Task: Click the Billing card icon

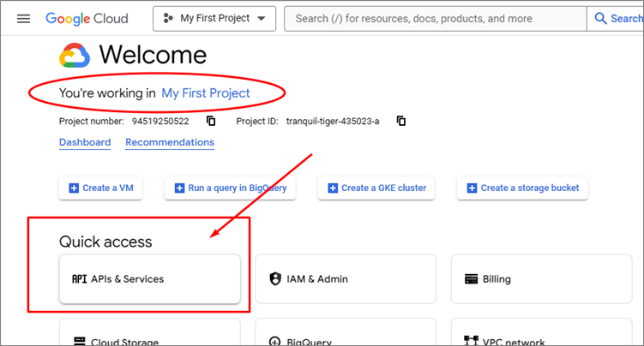Action: [x=471, y=279]
